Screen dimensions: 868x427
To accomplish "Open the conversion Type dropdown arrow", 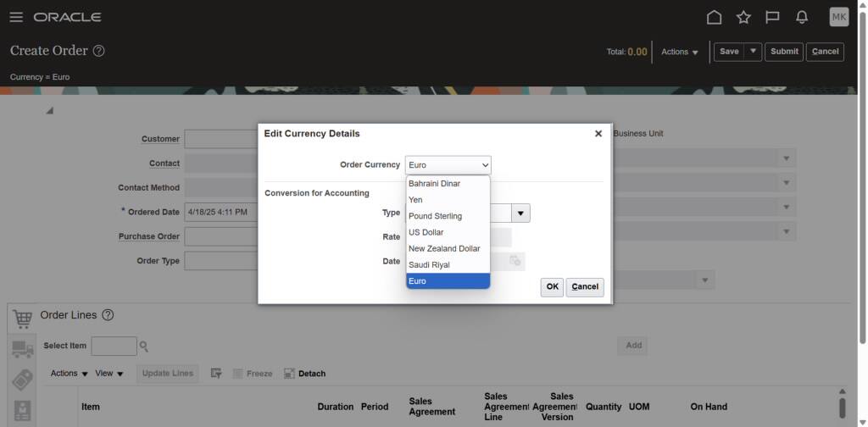I will [520, 213].
